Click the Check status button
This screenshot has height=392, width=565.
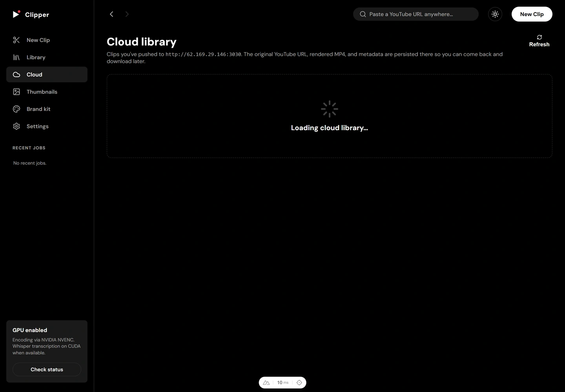tap(47, 370)
